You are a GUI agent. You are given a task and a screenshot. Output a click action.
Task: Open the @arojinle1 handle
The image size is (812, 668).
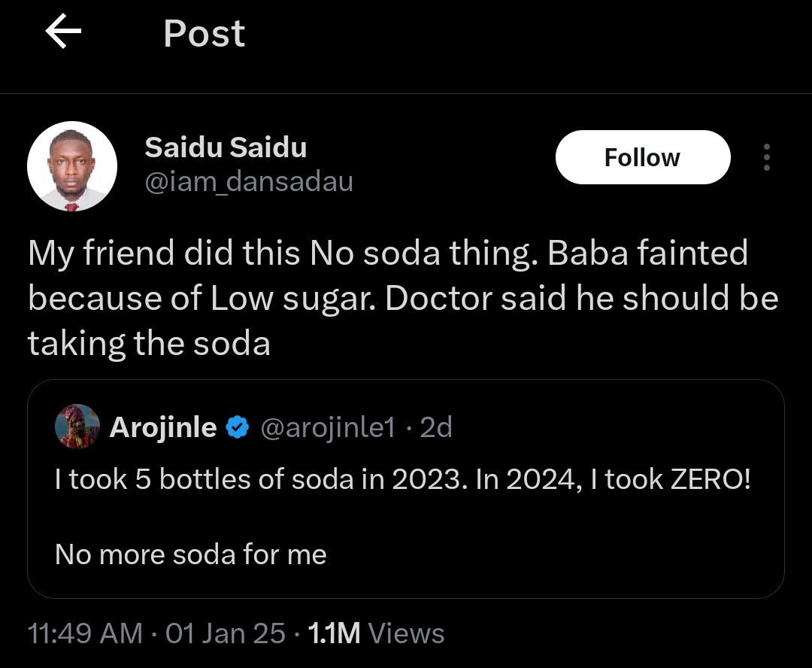pos(327,427)
